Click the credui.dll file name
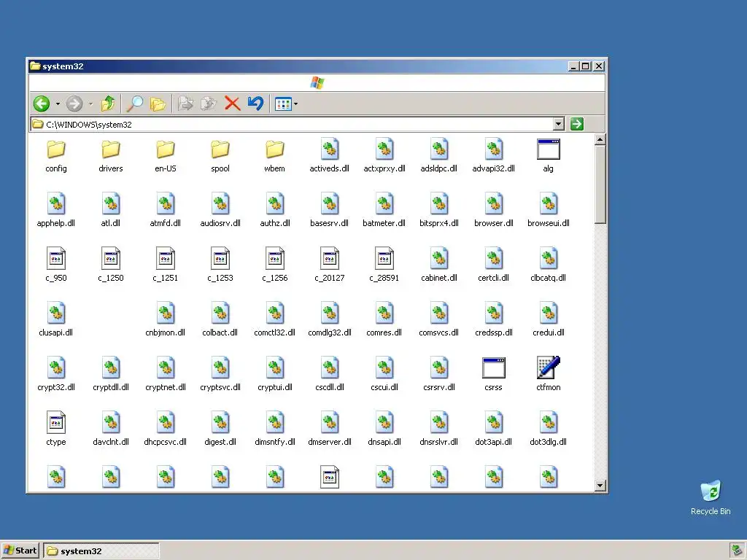Image resolution: width=747 pixels, height=560 pixels. tap(549, 332)
